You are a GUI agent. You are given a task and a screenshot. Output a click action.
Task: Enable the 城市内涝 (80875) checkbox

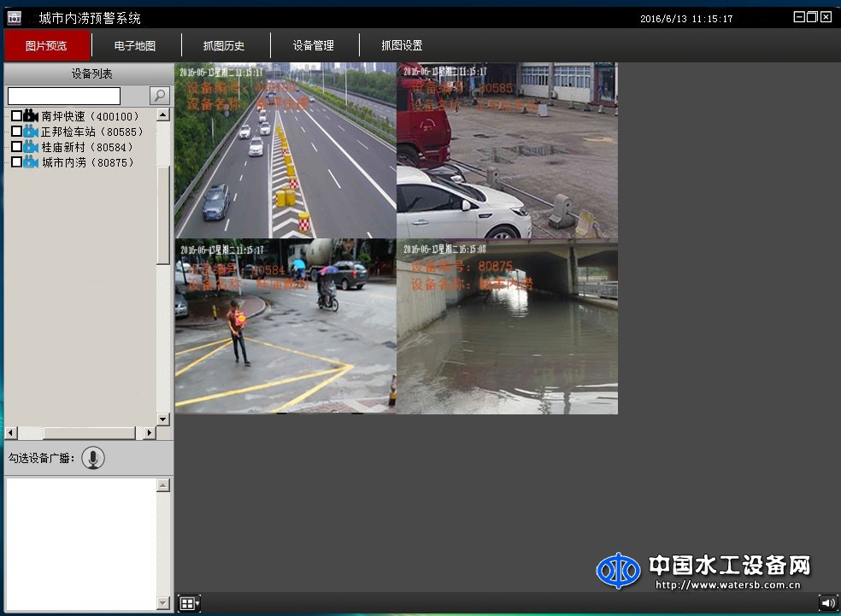[16, 162]
